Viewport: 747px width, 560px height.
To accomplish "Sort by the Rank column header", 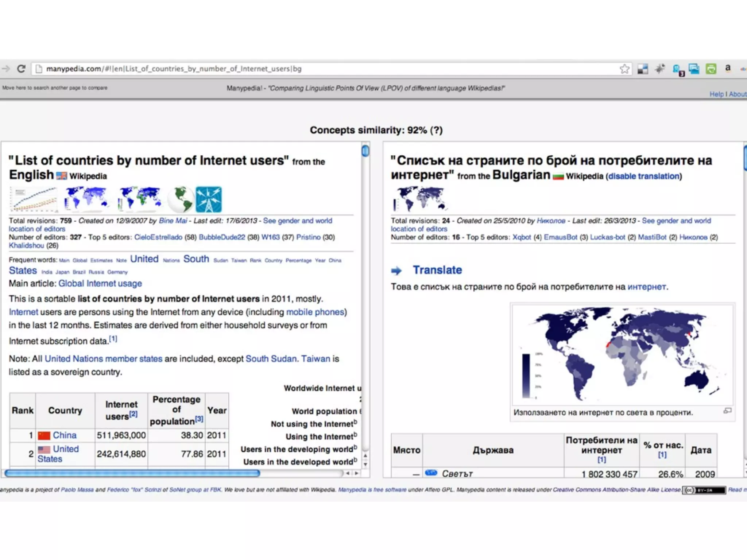I will (22, 410).
